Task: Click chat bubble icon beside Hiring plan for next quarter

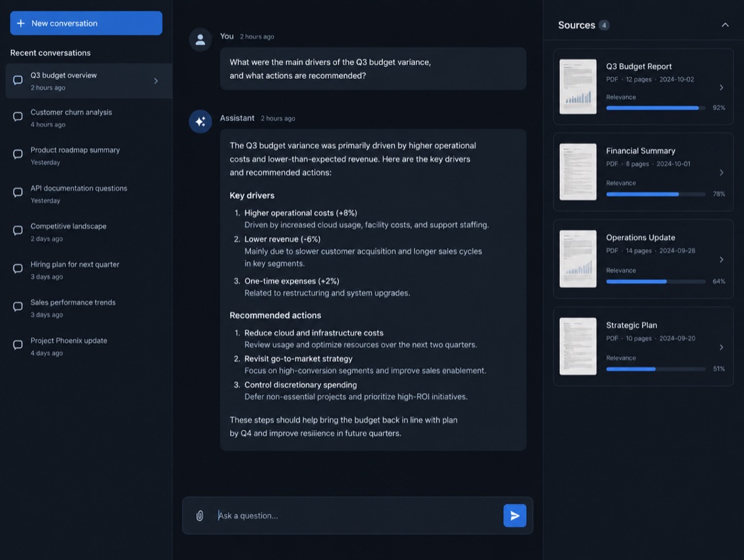Action: pyautogui.click(x=18, y=269)
